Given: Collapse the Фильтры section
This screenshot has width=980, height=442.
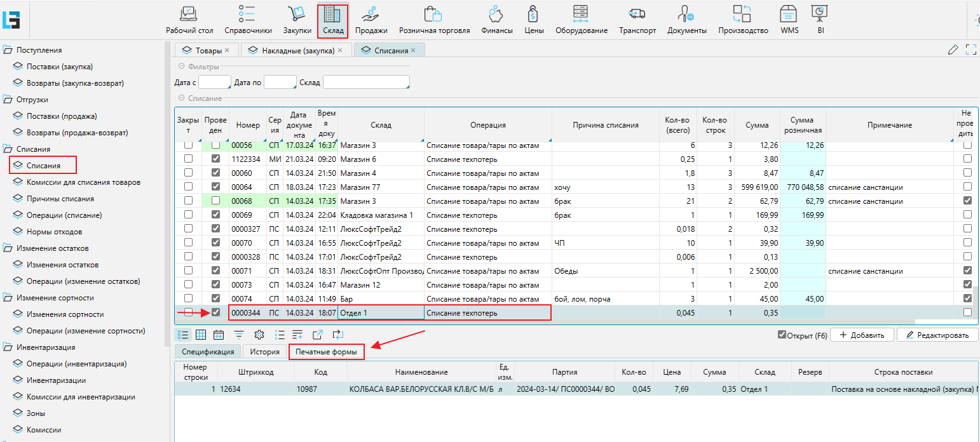Looking at the screenshot, I should point(182,67).
